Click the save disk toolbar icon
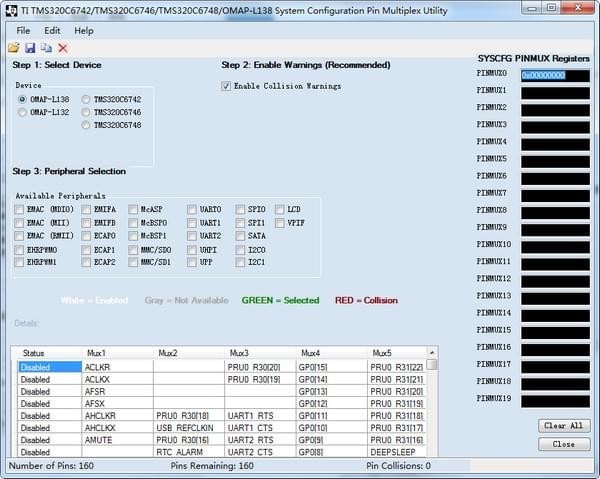Image resolution: width=600 pixels, height=479 pixels. pos(30,48)
